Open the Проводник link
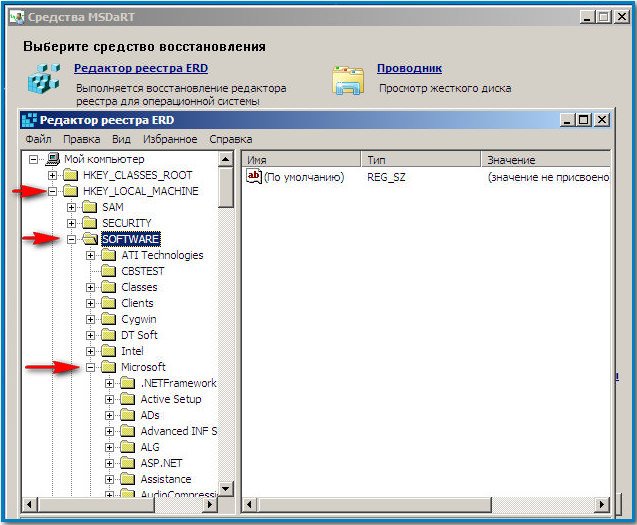The width and height of the screenshot is (637, 525). 409,69
